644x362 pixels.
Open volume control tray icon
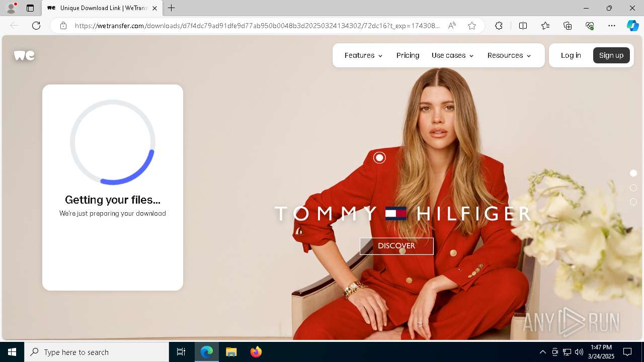[x=579, y=352]
